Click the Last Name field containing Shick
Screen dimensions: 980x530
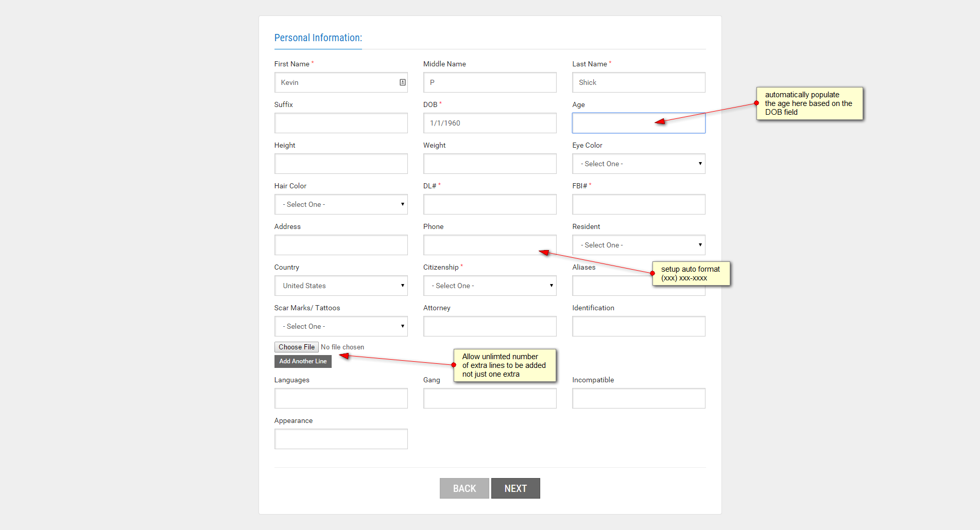pyautogui.click(x=638, y=82)
